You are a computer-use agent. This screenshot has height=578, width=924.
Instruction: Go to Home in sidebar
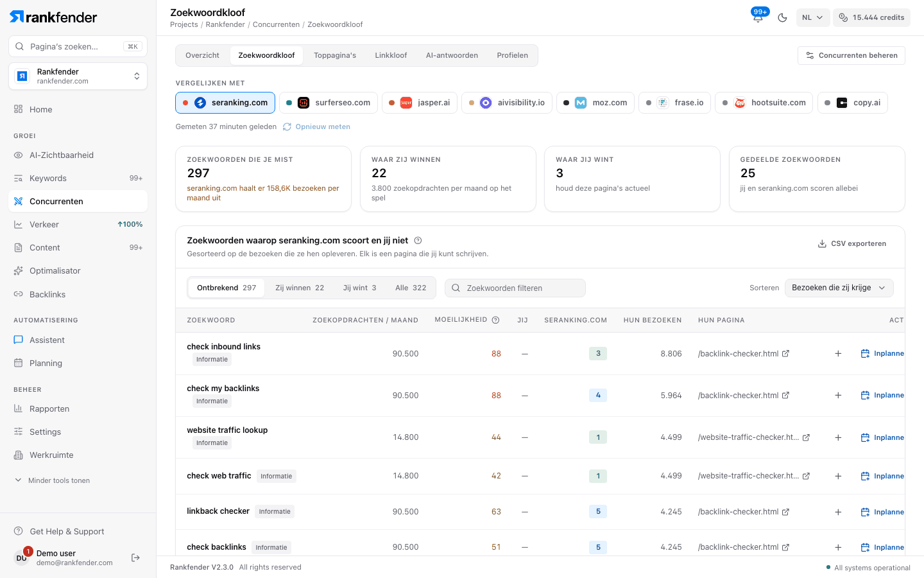pos(78,109)
